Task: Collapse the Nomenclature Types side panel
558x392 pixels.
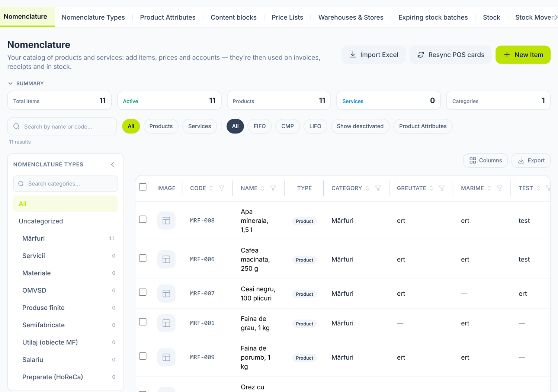Action: [113, 164]
